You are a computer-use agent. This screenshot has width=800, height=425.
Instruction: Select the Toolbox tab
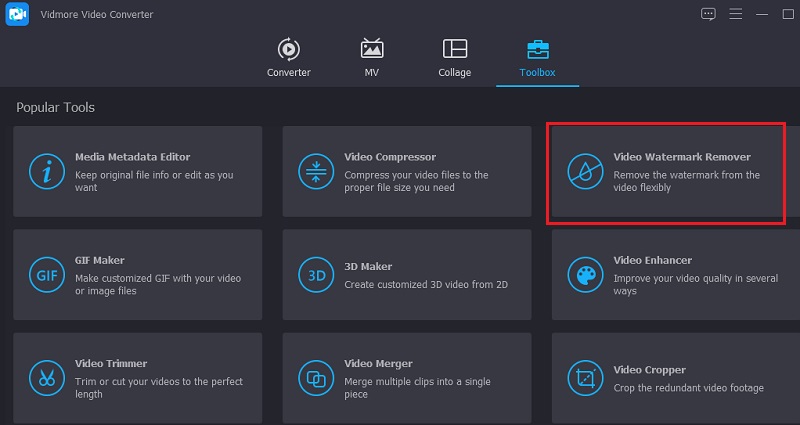pyautogui.click(x=537, y=58)
